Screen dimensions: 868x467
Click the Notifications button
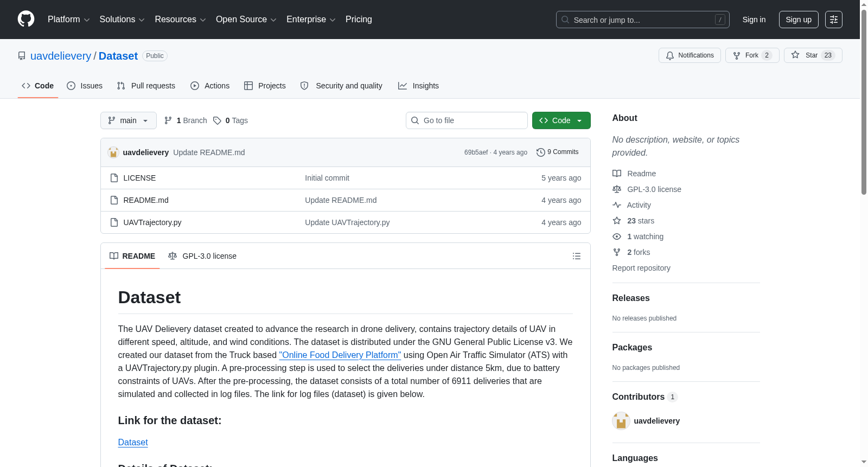coord(690,55)
